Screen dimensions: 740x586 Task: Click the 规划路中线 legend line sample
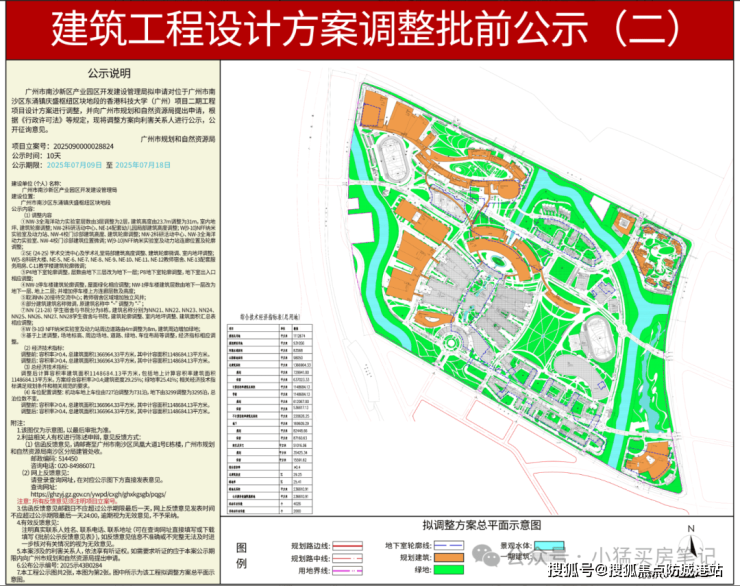tap(347, 559)
